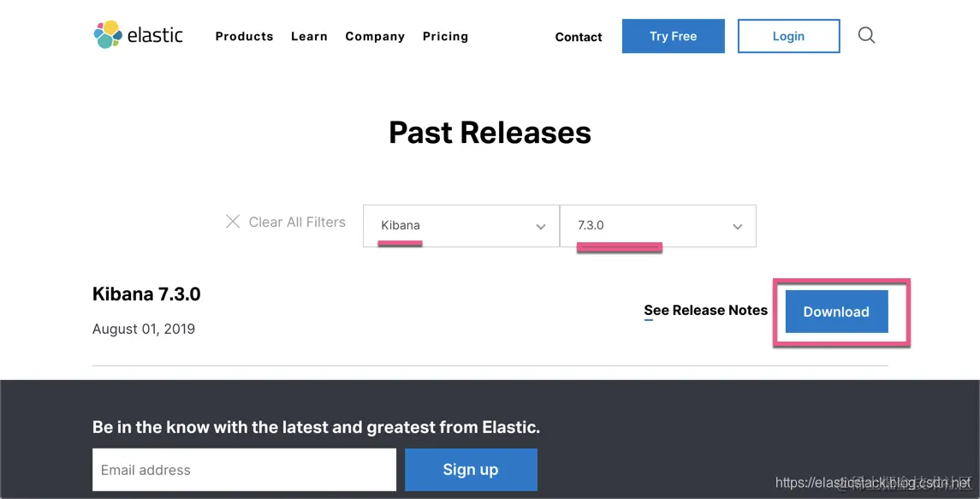Go to the Pricing page
980x499 pixels.
point(445,37)
